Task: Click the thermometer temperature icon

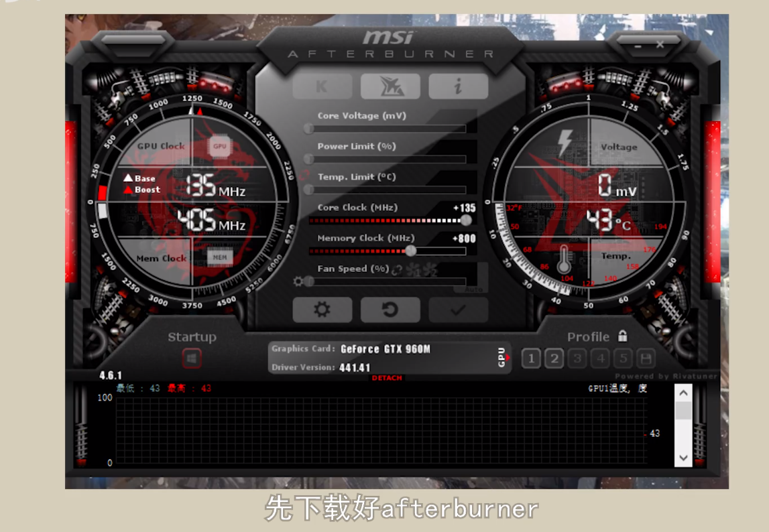Action: (x=564, y=259)
